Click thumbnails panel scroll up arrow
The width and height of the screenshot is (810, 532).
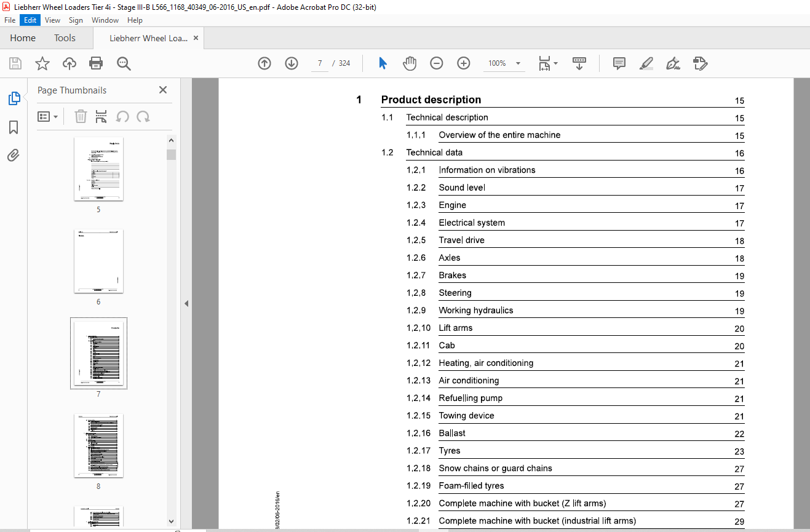(171, 141)
